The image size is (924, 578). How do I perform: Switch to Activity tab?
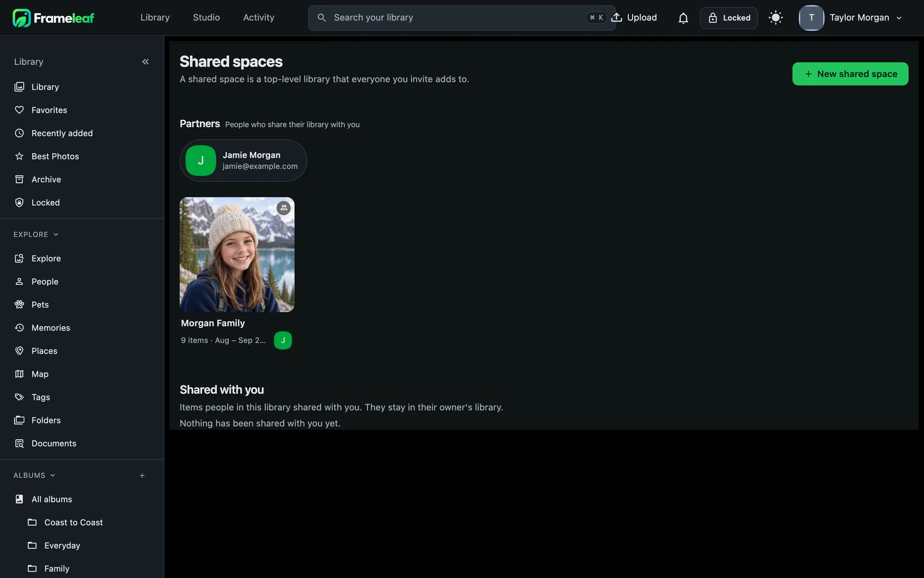pyautogui.click(x=258, y=18)
